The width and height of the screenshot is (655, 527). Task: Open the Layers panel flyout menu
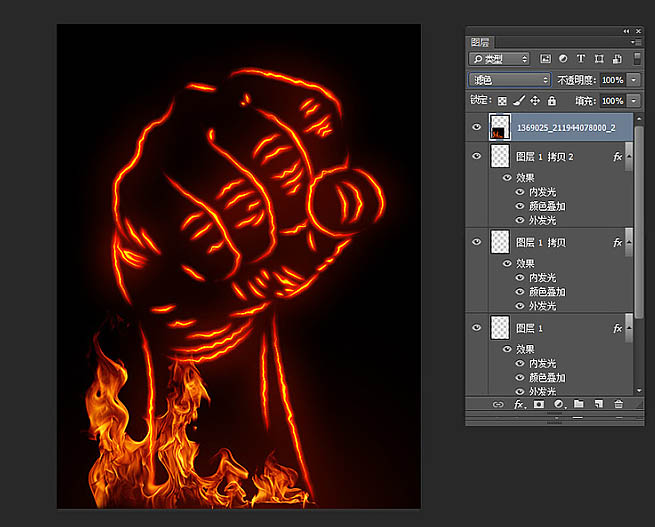[x=638, y=42]
